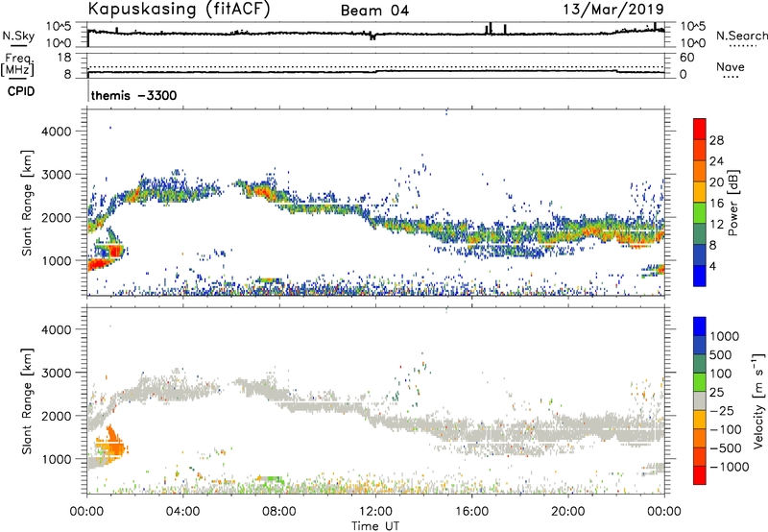Click the "20:00" time tick label
This screenshot has width=768, height=532.
pos(567,512)
